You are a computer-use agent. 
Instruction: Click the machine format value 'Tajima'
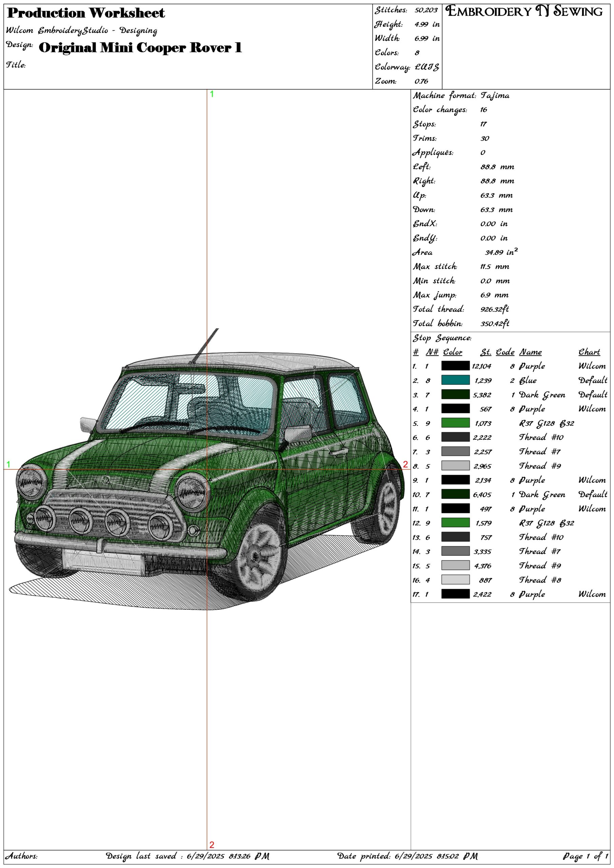click(495, 96)
